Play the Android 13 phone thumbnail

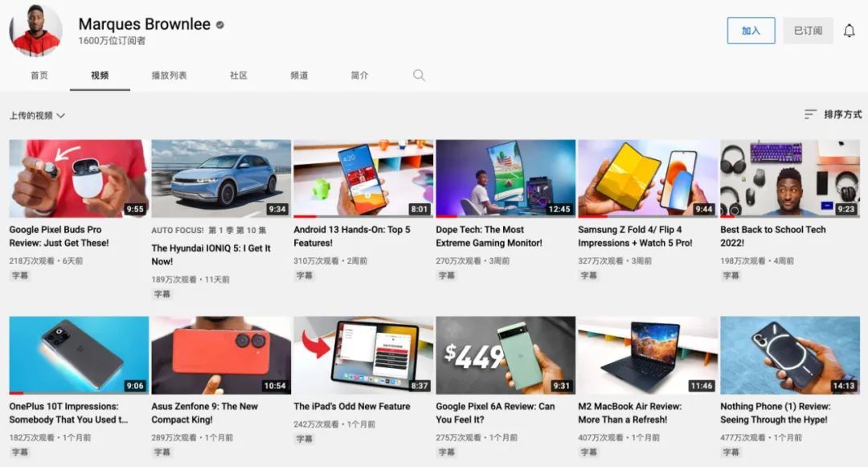(x=363, y=178)
